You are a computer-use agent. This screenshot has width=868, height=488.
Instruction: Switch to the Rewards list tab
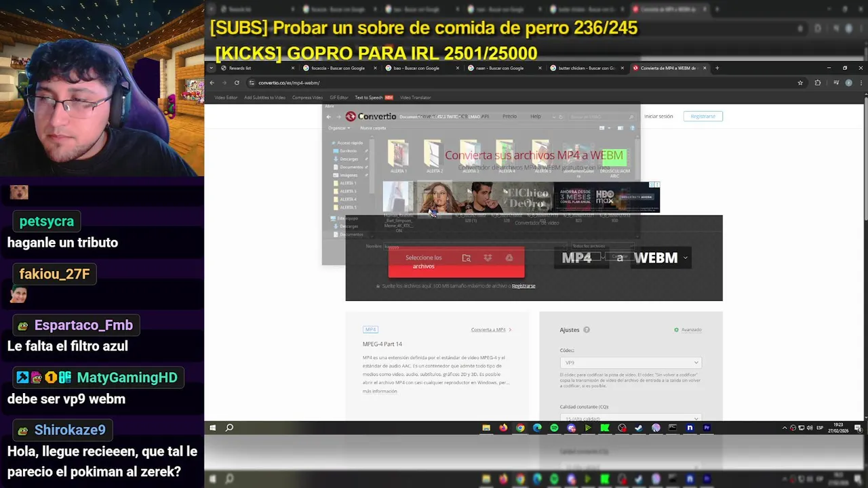pos(258,68)
